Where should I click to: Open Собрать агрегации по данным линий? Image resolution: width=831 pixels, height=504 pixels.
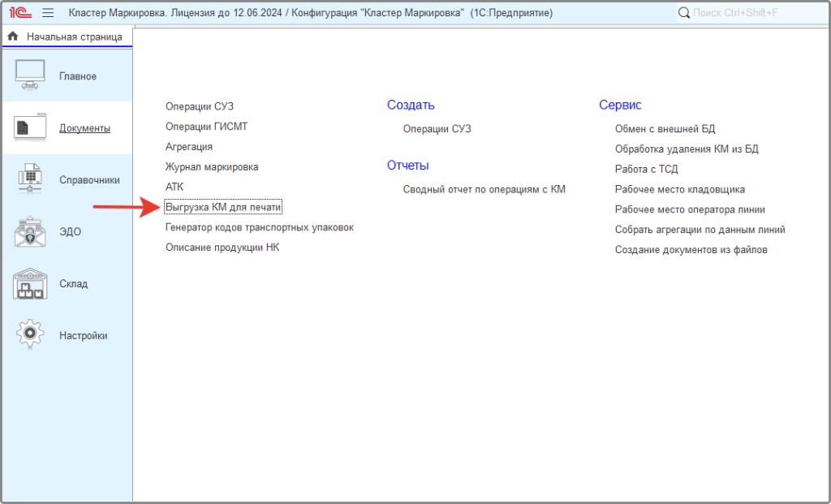coord(700,230)
